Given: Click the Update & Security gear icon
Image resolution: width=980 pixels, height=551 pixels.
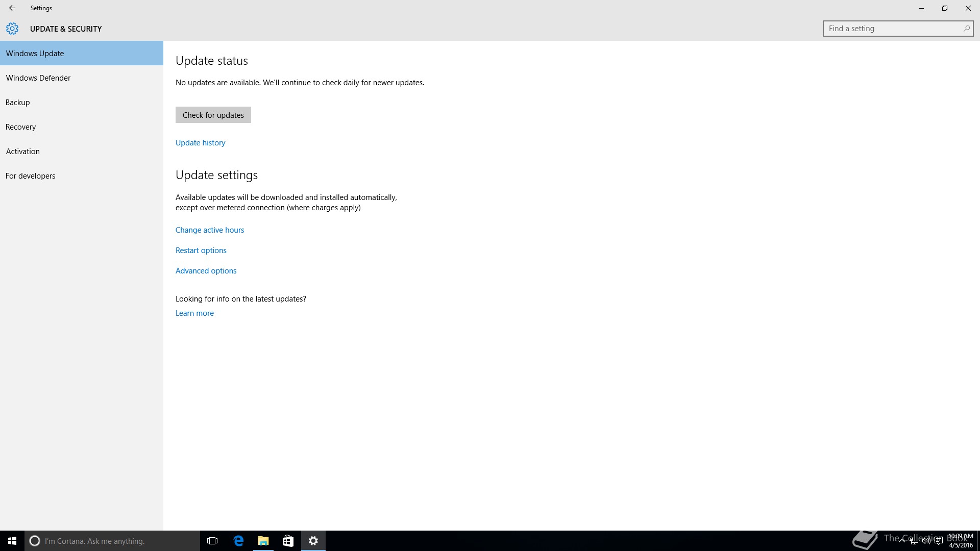Looking at the screenshot, I should point(12,29).
